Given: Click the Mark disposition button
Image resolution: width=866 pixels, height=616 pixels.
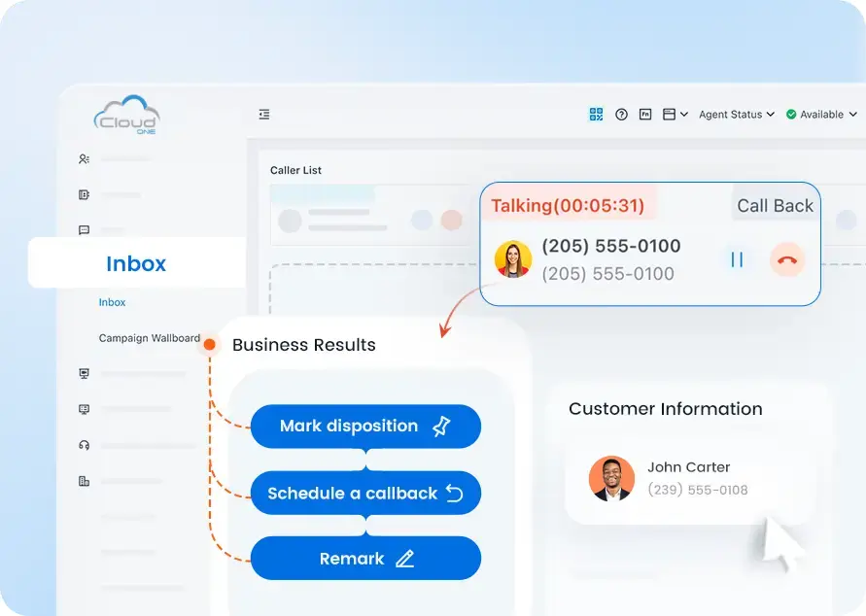Looking at the screenshot, I should click(x=365, y=426).
